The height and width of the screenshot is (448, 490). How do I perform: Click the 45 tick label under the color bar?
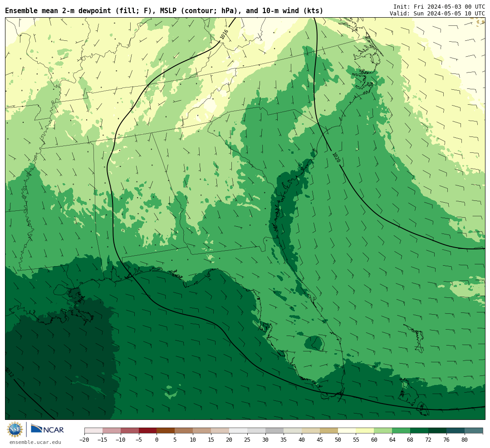point(320,439)
